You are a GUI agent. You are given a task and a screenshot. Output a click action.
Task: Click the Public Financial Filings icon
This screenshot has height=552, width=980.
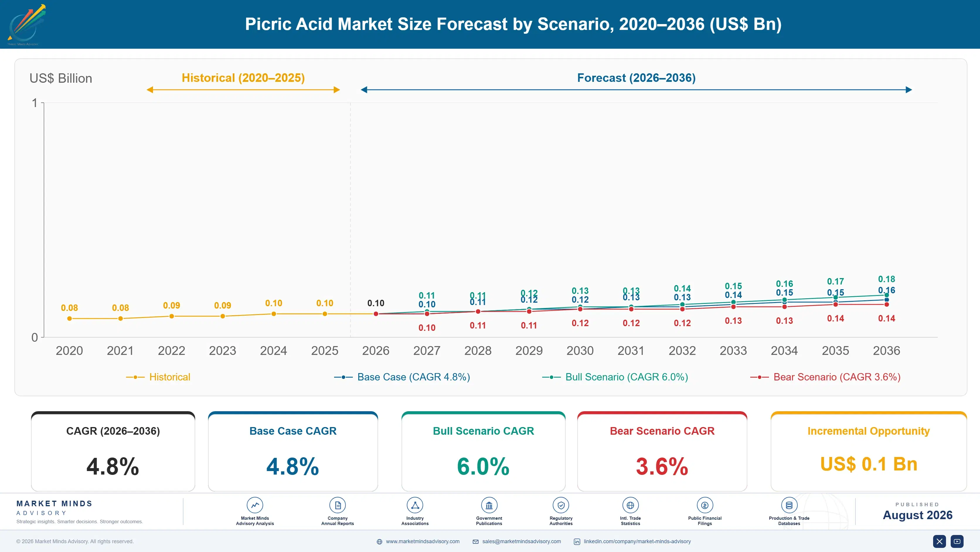[705, 505]
